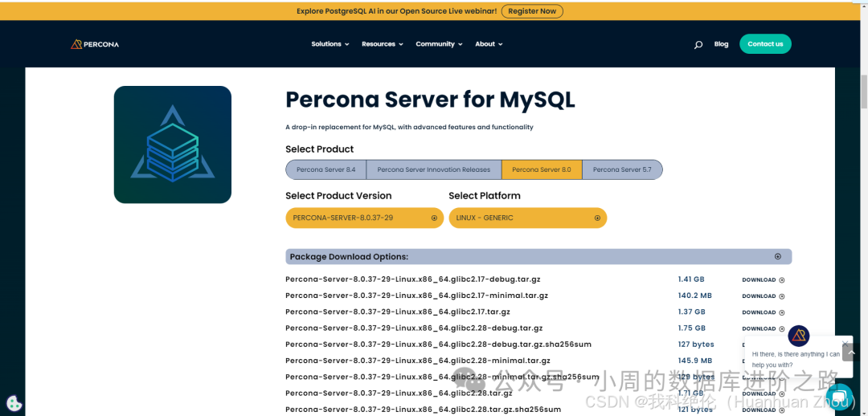This screenshot has height=416, width=868.
Task: Click the glibc2.17-debug.tar.gz file name
Action: (x=412, y=279)
